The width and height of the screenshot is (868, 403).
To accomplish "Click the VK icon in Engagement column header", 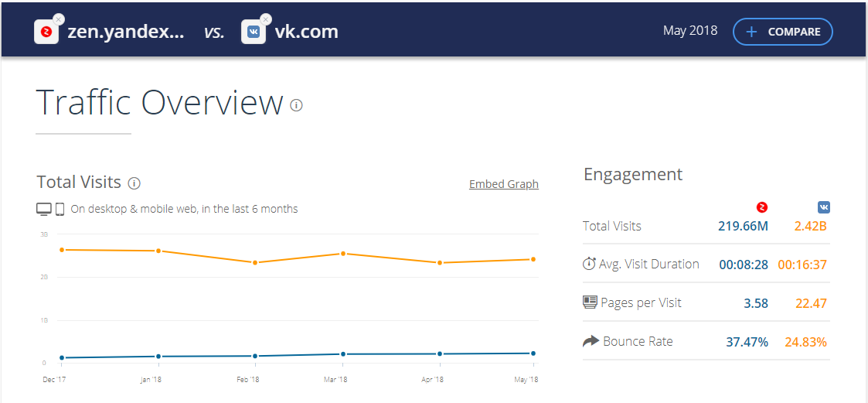I will pos(824,207).
